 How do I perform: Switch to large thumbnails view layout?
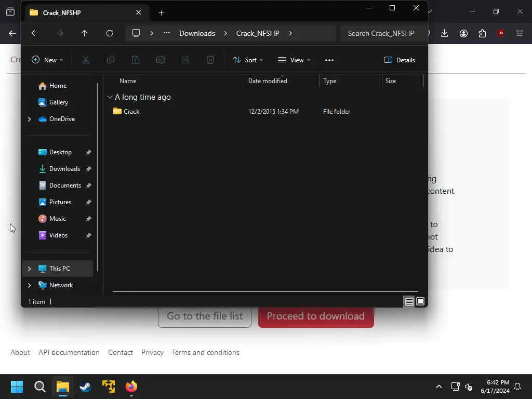(420, 301)
